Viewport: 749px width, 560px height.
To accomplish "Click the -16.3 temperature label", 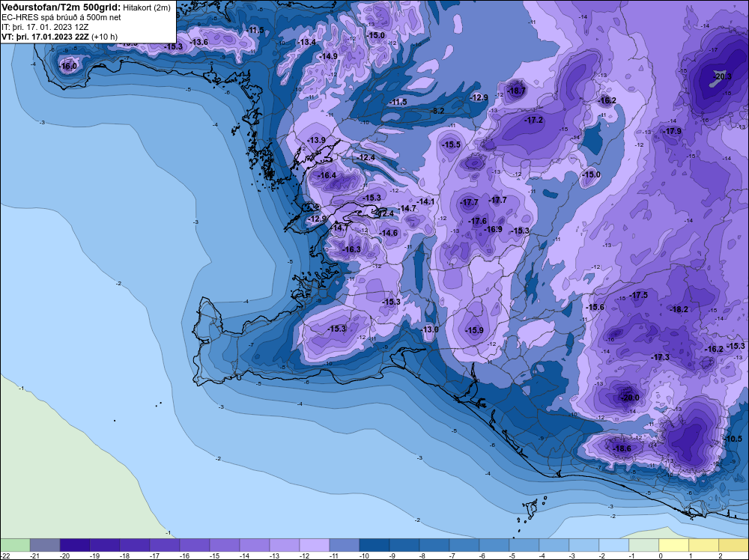I will click(351, 249).
